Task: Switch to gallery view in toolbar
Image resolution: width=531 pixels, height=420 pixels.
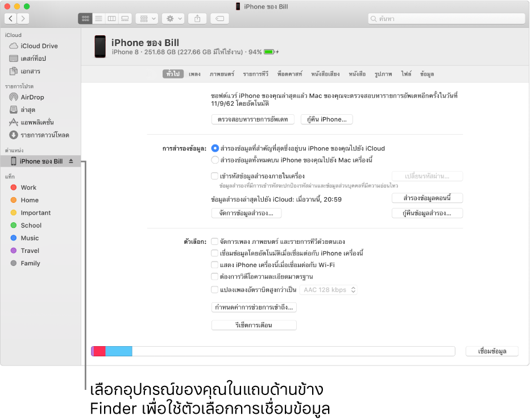Action: pyautogui.click(x=125, y=19)
